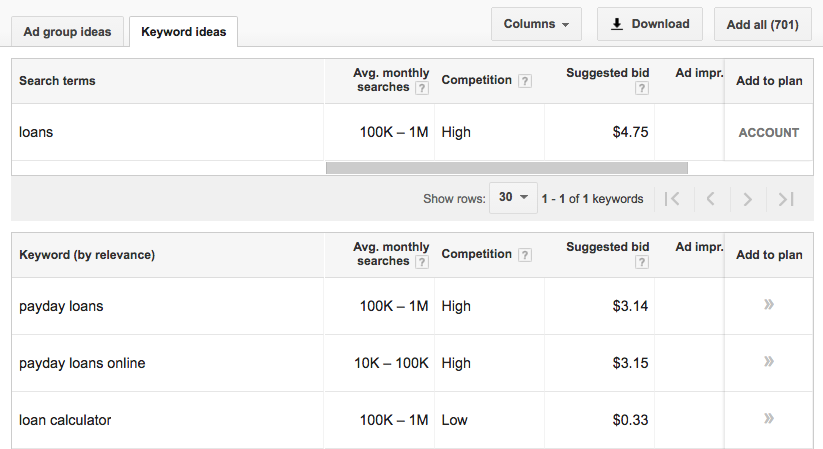
Task: Open help for Avg. monthly searches, top table
Action: tap(422, 88)
